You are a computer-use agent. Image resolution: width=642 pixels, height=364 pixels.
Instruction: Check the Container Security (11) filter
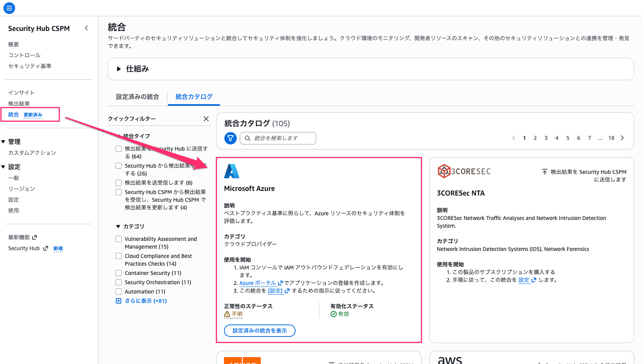click(119, 273)
